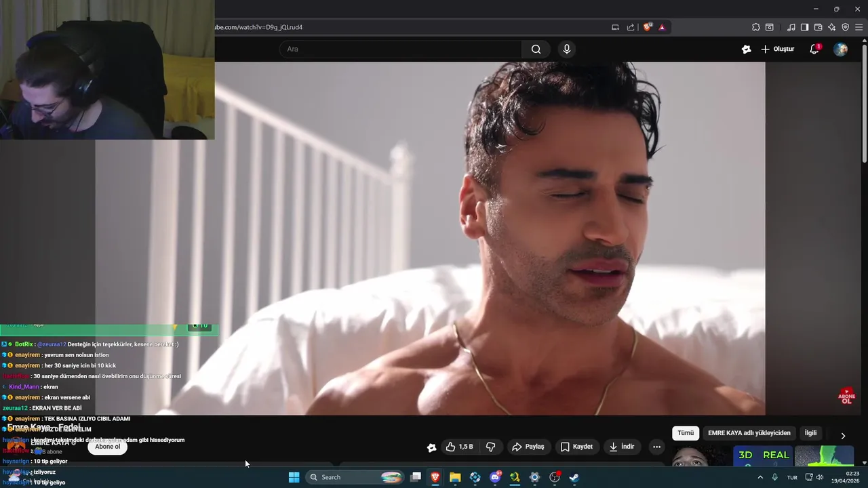Share the video with Paylaş
The height and width of the screenshot is (488, 868).
528,447
